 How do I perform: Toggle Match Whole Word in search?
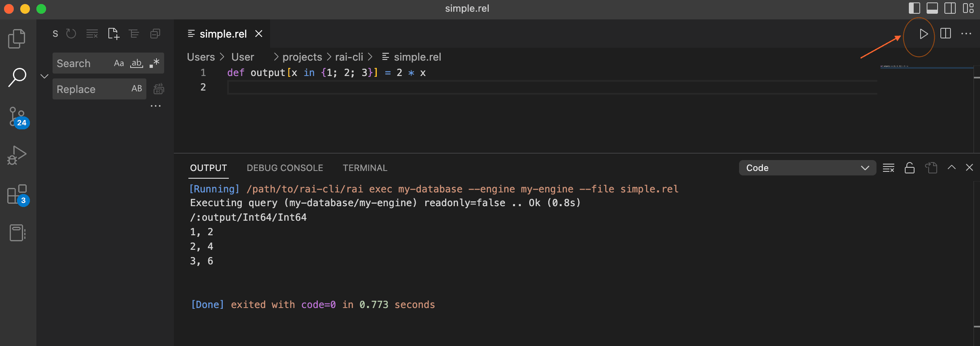click(137, 63)
